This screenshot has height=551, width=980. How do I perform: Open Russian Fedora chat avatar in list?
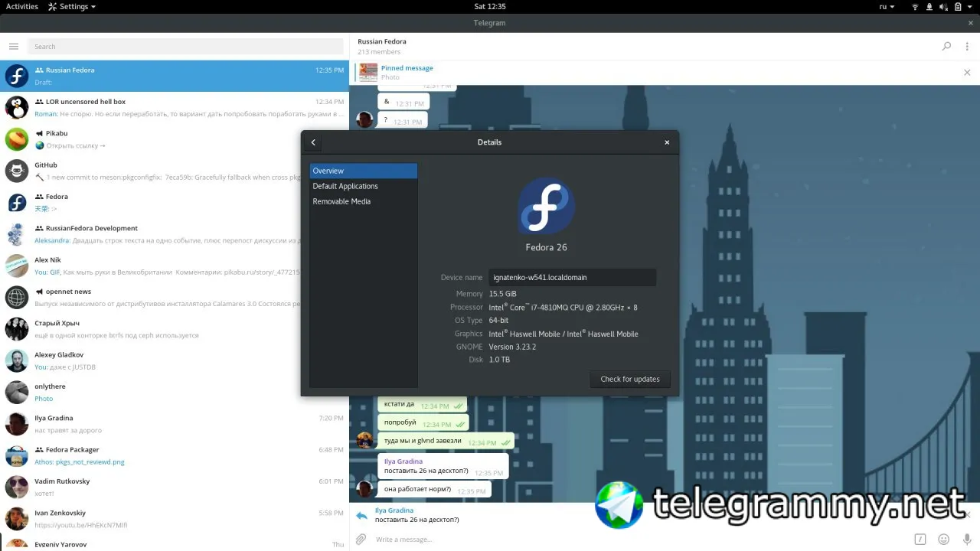[17, 76]
